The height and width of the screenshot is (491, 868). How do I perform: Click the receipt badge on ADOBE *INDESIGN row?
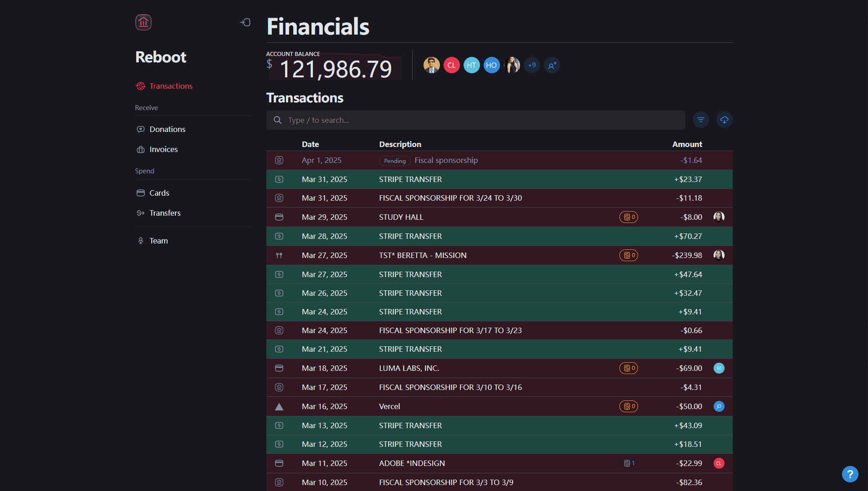pyautogui.click(x=629, y=463)
